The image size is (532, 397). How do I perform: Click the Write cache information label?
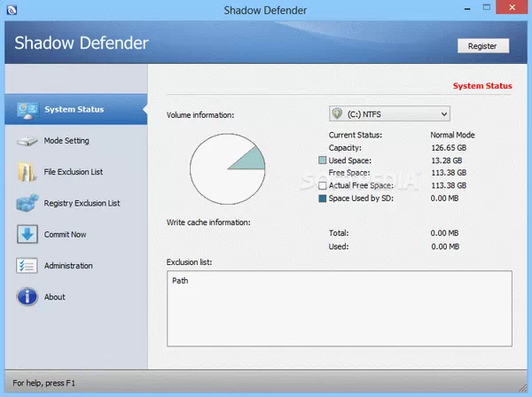[208, 222]
